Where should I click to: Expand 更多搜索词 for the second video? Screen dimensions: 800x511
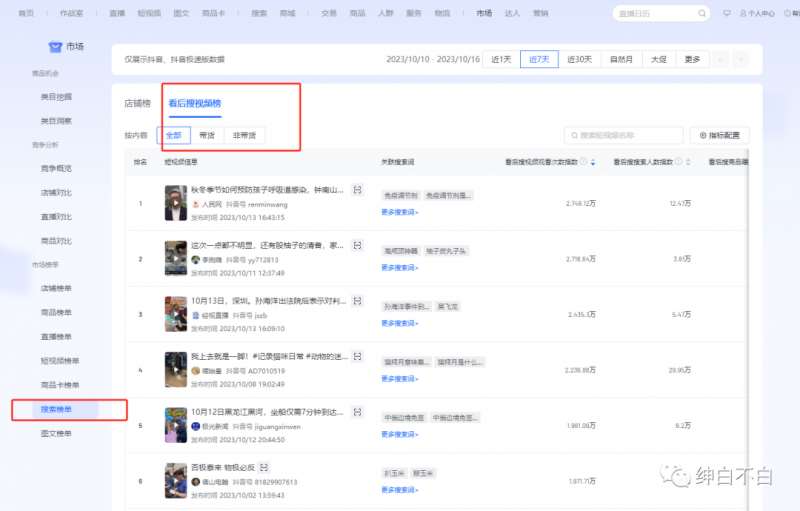point(399,267)
